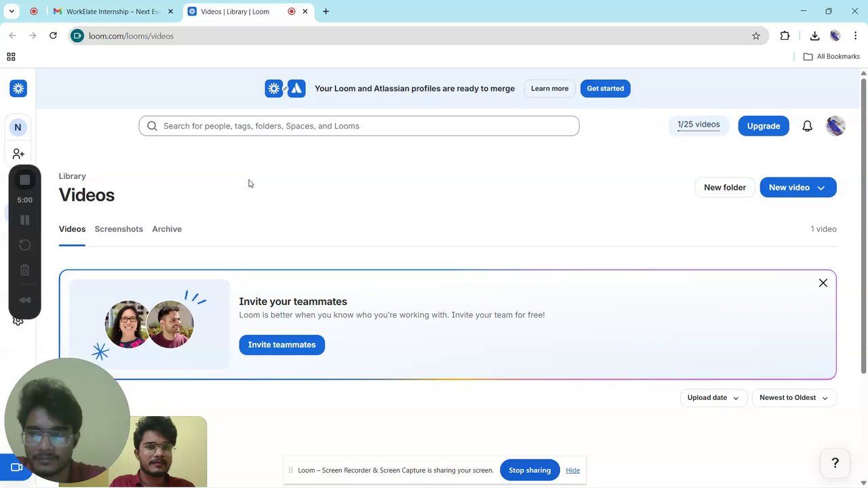Screen dimensions: 868x488
Task: Open the video thumbnail in the library
Action: [133, 451]
